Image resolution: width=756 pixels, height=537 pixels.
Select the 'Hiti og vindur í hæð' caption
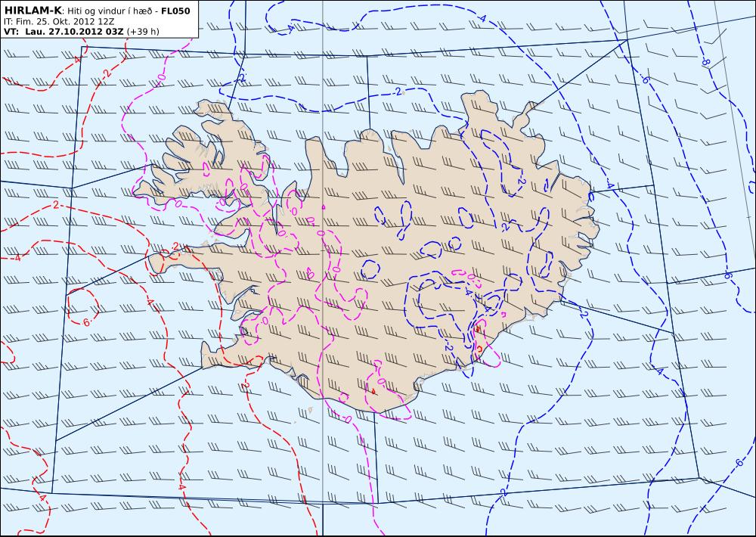110,11
